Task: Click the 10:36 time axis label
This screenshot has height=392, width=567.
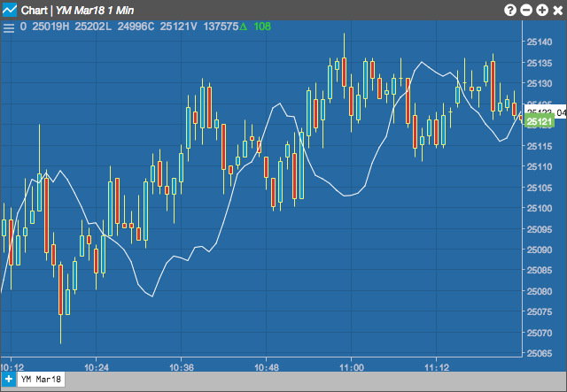Action: point(182,367)
